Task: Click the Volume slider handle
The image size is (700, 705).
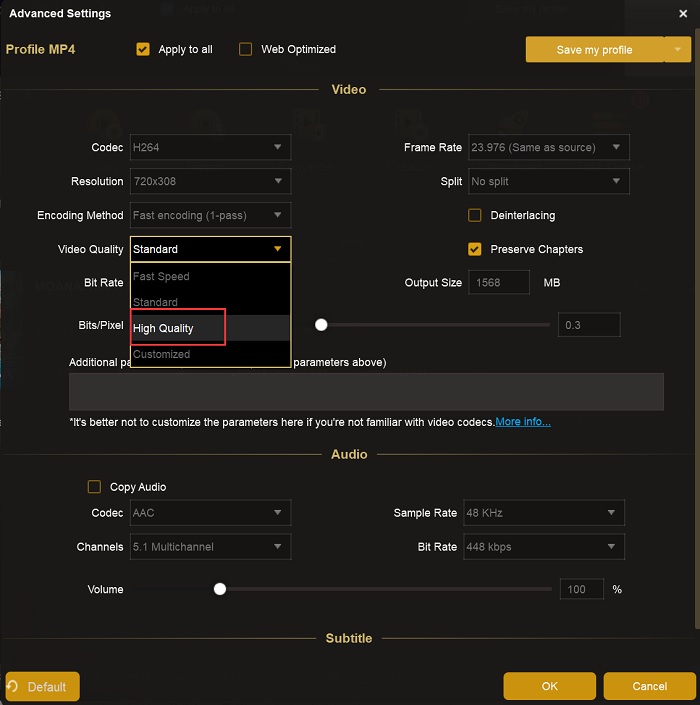Action: click(220, 589)
